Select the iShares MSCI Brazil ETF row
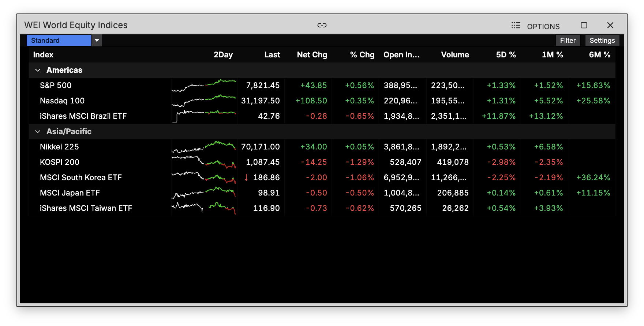 click(x=322, y=116)
